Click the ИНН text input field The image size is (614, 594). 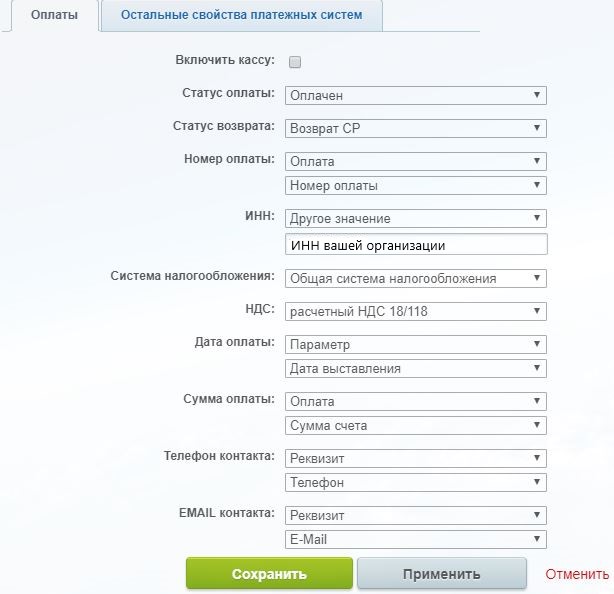click(x=416, y=245)
